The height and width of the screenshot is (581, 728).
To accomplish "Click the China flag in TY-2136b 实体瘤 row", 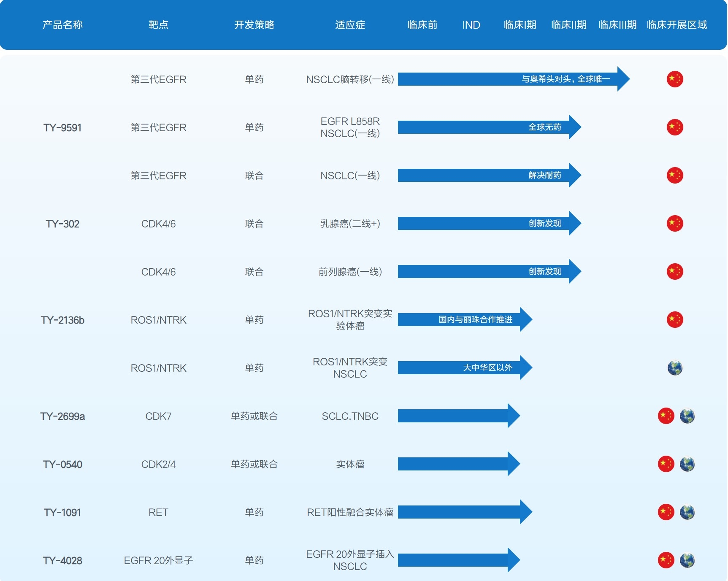I will click(x=675, y=319).
